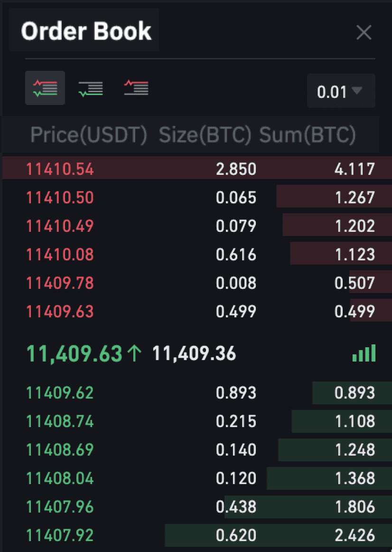Select bid price 11407.92
Image resolution: width=392 pixels, height=552 pixels.
(60, 535)
